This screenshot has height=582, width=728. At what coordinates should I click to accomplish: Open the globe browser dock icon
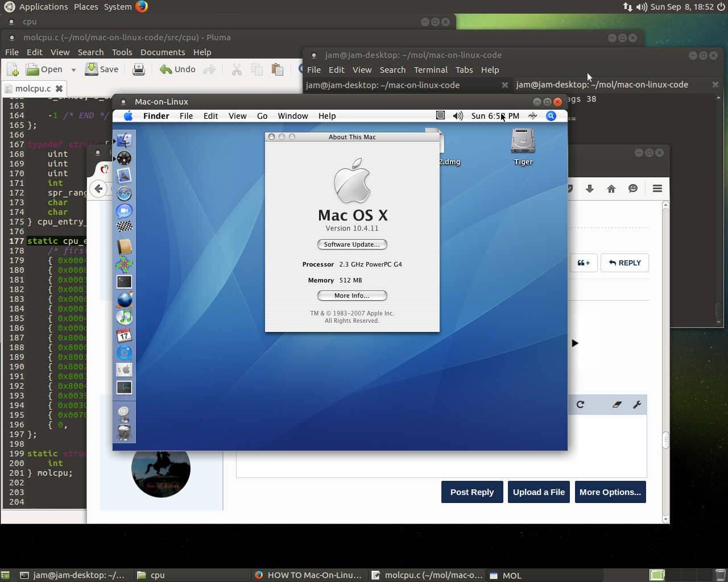[125, 300]
